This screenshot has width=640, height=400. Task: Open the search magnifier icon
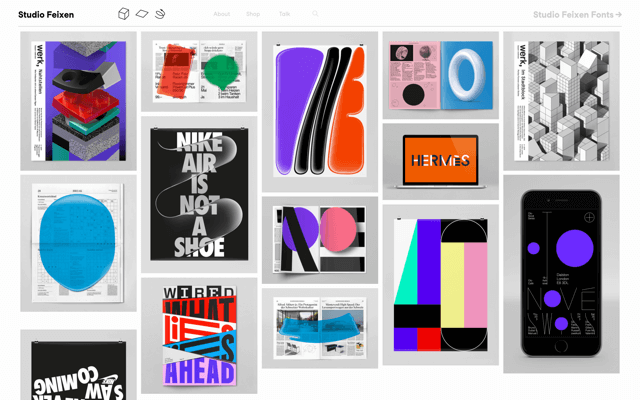[x=315, y=14]
